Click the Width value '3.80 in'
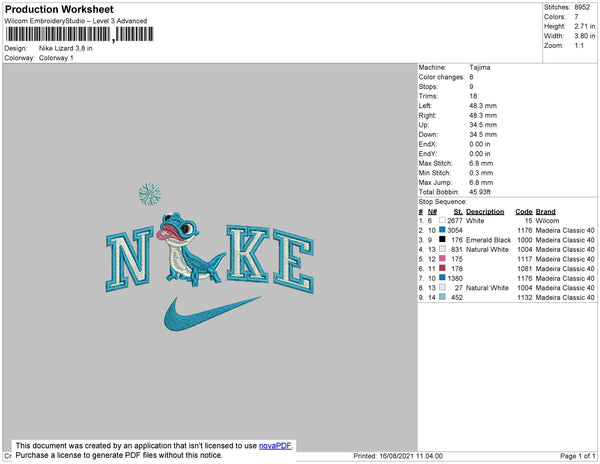This screenshot has height=464, width=600. pyautogui.click(x=585, y=36)
